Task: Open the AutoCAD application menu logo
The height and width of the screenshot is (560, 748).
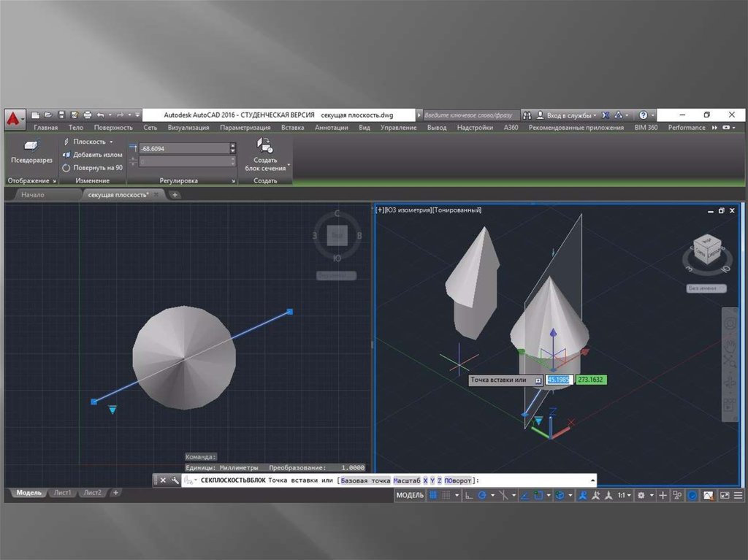Action: coord(12,117)
